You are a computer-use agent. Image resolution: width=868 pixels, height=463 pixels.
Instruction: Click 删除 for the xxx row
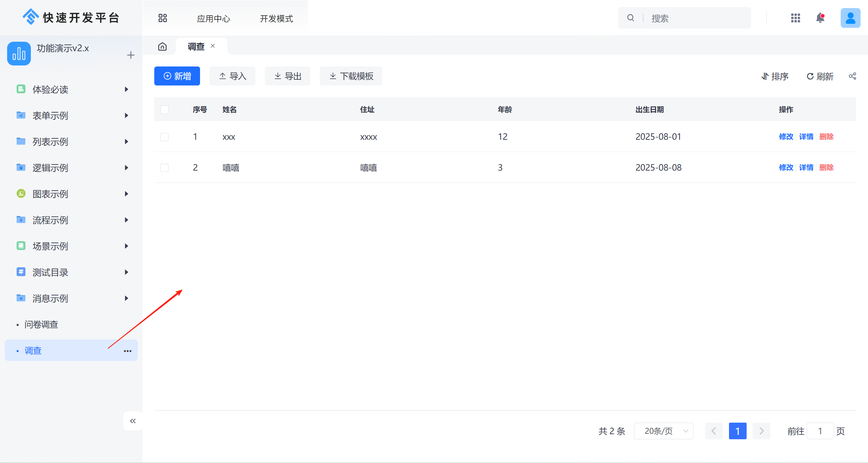click(826, 137)
